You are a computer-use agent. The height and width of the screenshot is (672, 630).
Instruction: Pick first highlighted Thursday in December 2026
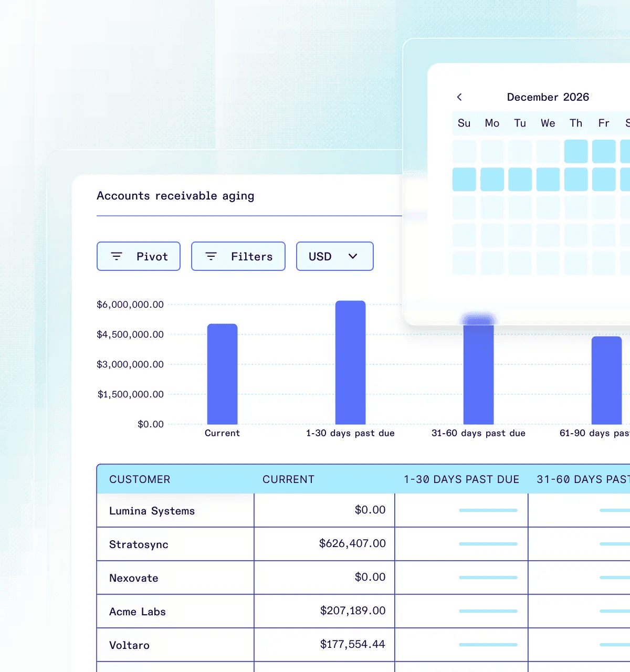(x=576, y=151)
